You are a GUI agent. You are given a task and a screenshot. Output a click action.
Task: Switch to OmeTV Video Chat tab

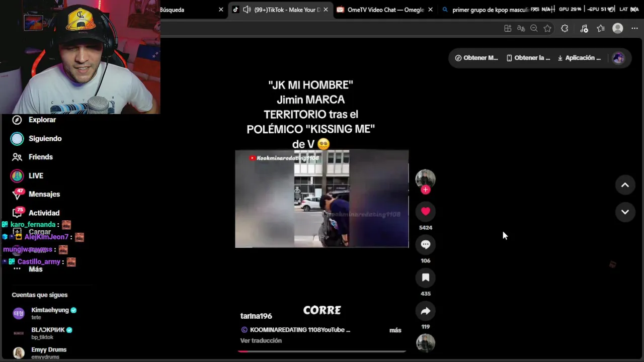[385, 10]
